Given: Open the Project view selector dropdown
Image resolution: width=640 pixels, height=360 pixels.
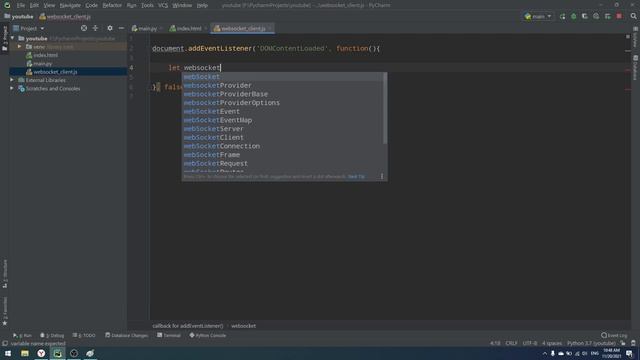Looking at the screenshot, I should 29,28.
